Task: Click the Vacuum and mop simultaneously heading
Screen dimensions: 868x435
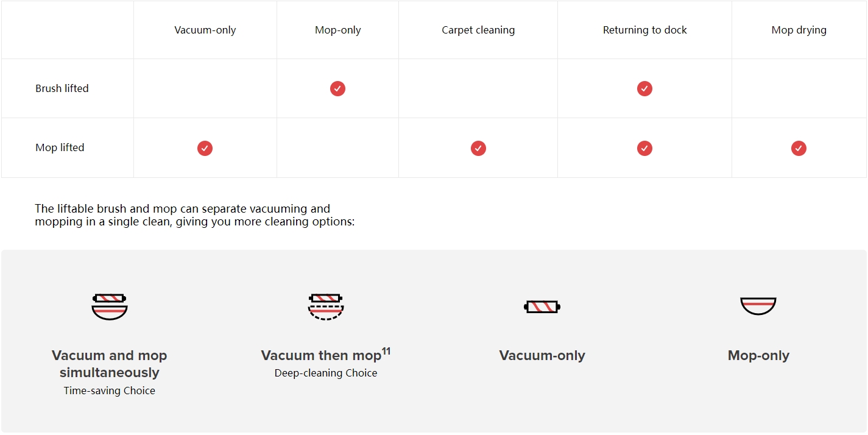Action: point(110,364)
